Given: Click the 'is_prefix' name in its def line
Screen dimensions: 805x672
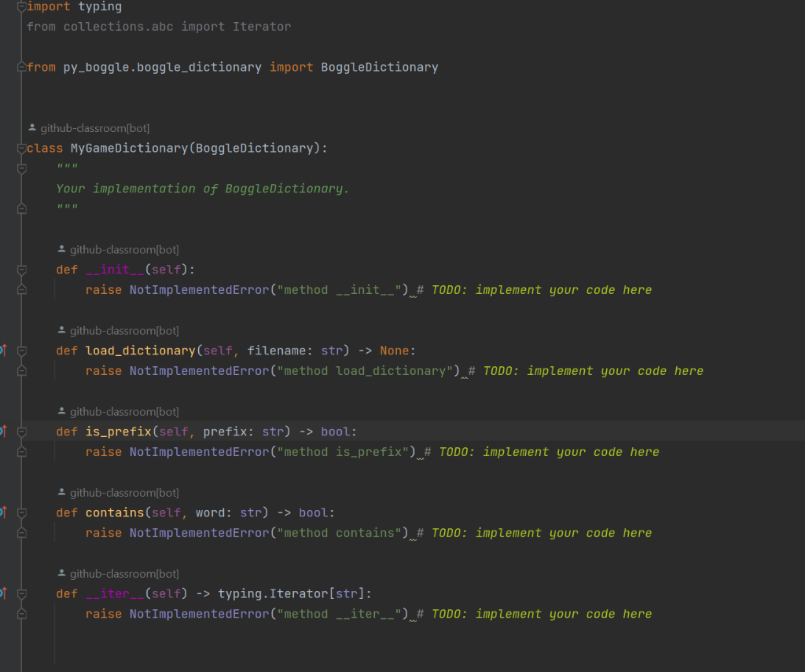Looking at the screenshot, I should pos(119,431).
